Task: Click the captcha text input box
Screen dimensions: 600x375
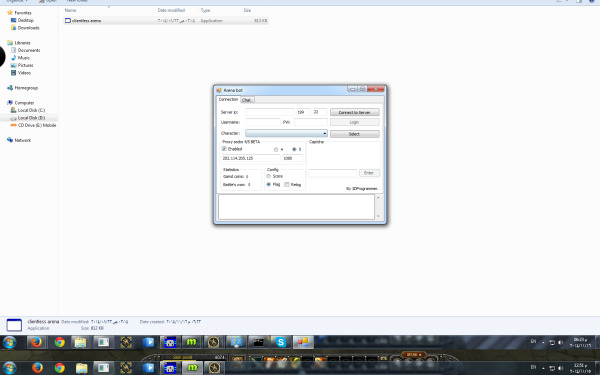Action: 333,173
